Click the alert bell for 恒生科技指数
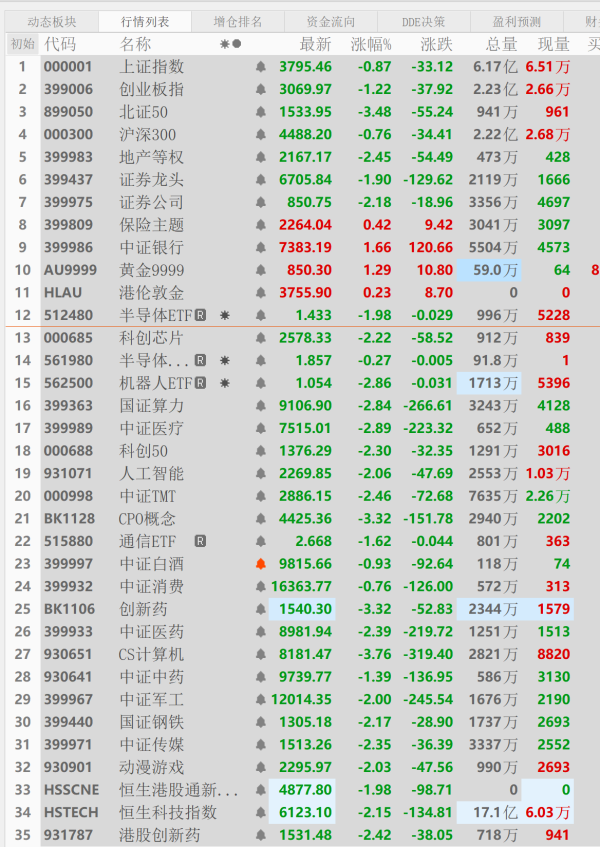This screenshot has width=600, height=847. [260, 812]
